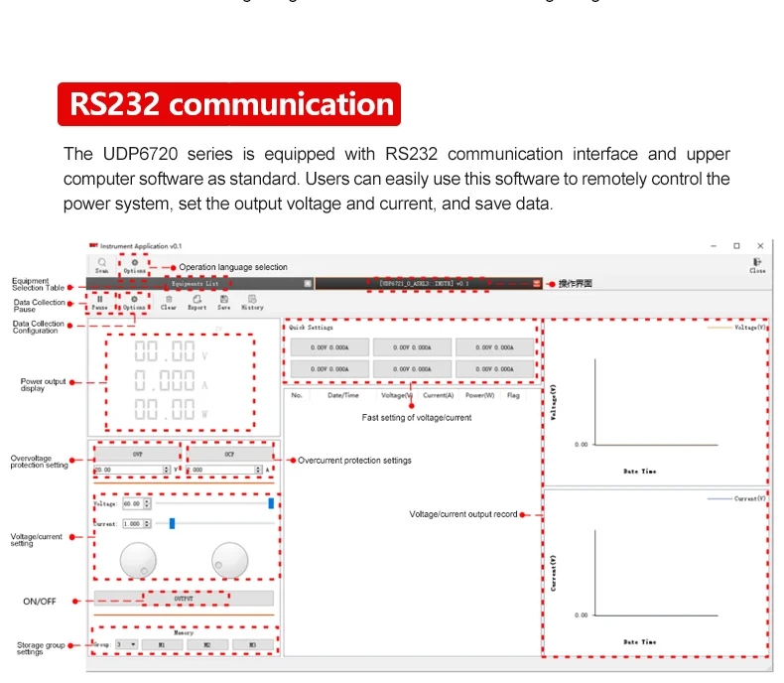The image size is (784, 683).
Task: Toggle the OCP protection button
Action: pos(229,454)
